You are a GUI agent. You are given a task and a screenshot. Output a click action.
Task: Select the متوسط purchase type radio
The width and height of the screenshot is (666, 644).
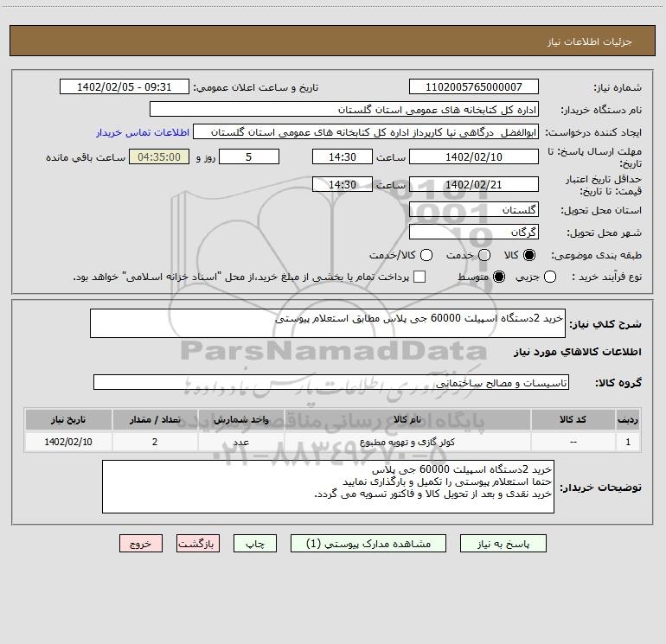pos(499,277)
